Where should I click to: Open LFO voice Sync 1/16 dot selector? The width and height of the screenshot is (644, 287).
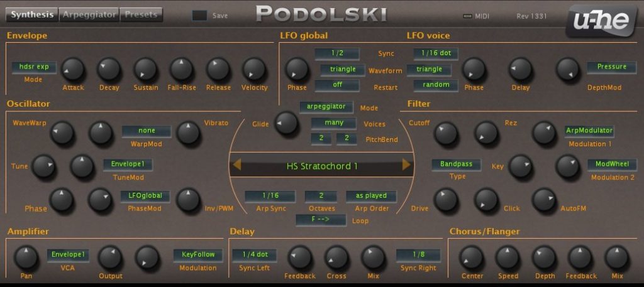[436, 54]
